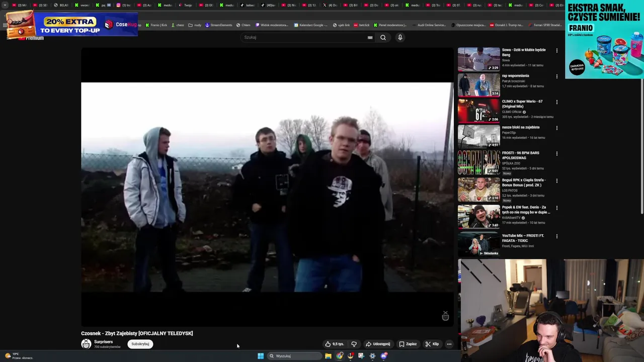Open the Surprisers channel avatar
644x362 pixels.
[86, 344]
